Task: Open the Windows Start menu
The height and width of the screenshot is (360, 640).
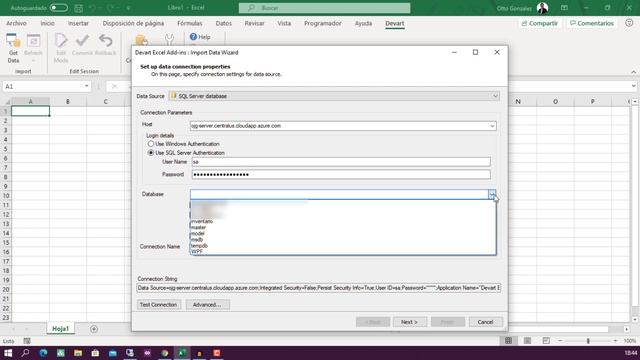Action: coord(8,353)
